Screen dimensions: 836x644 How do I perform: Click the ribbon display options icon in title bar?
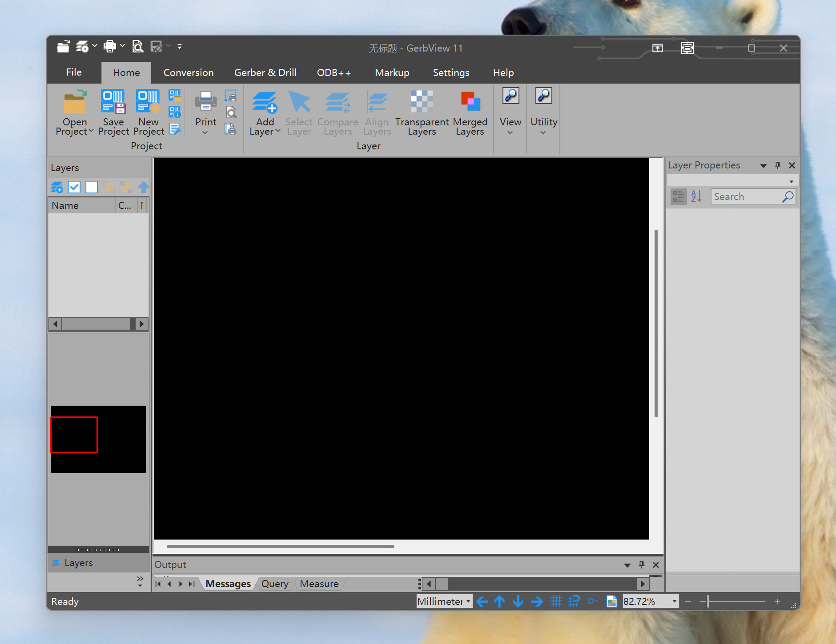point(657,48)
